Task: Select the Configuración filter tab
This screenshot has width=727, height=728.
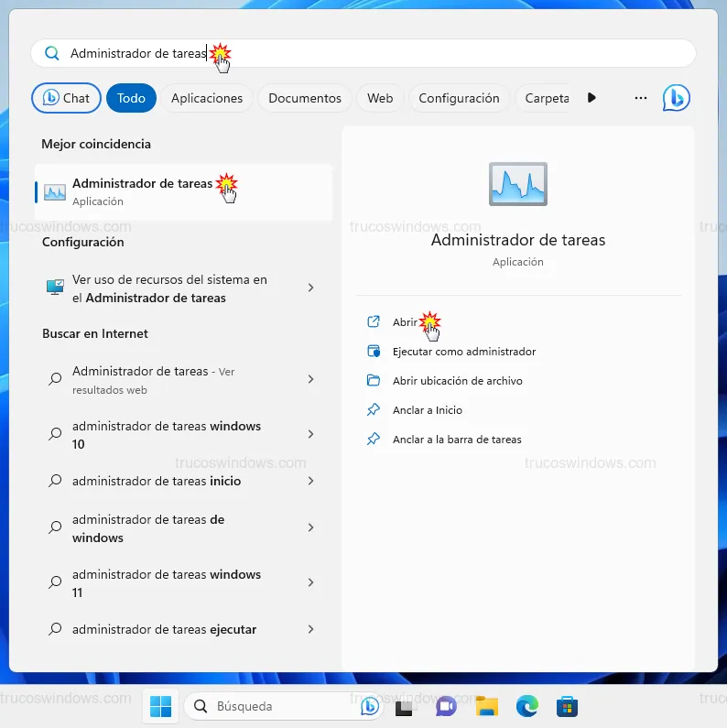Action: pos(459,98)
